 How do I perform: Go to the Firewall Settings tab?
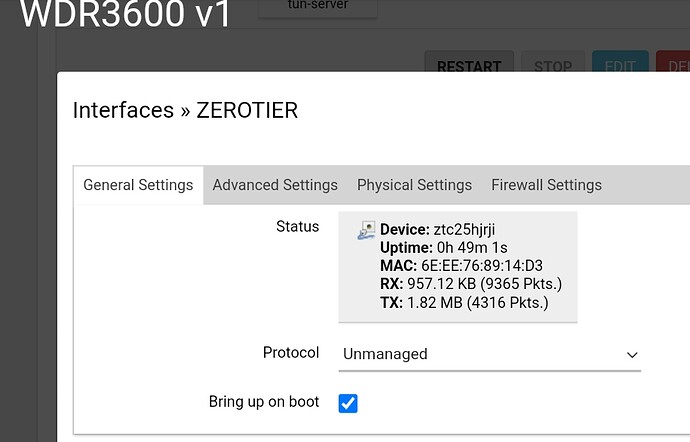coord(546,185)
